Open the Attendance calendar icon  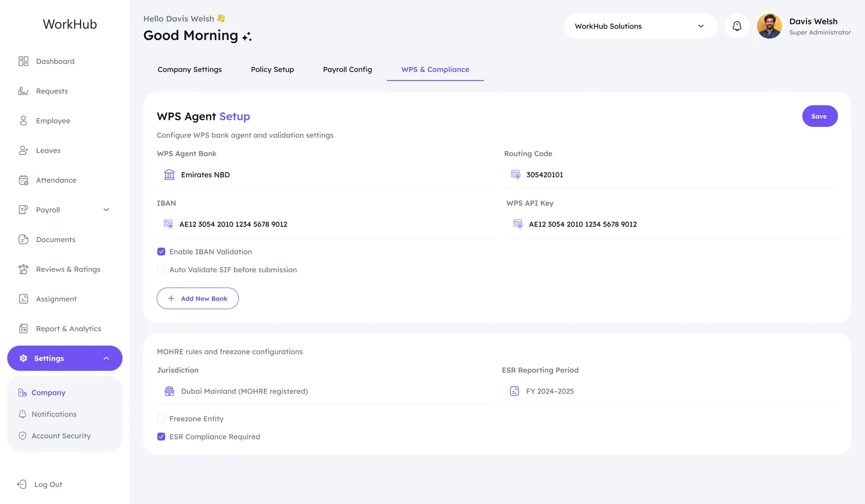click(x=23, y=180)
